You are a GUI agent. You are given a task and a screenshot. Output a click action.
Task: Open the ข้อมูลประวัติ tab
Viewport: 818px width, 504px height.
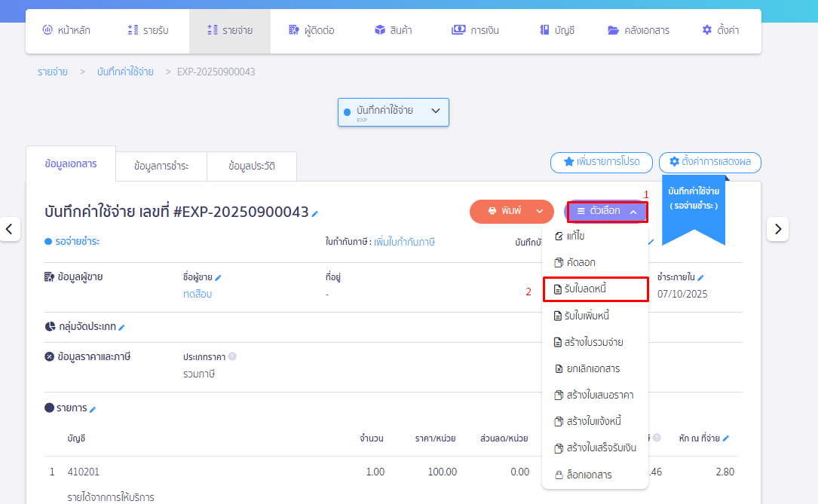point(252,166)
